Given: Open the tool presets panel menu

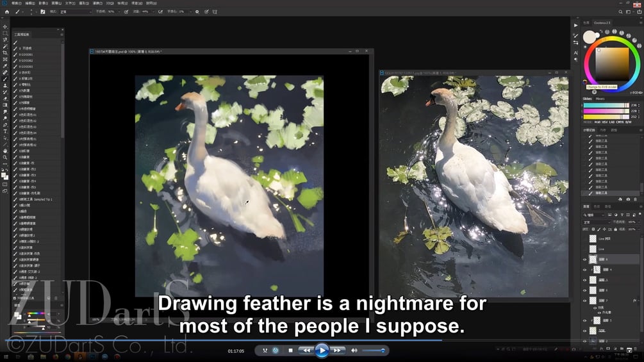Looking at the screenshot, I should [62, 35].
